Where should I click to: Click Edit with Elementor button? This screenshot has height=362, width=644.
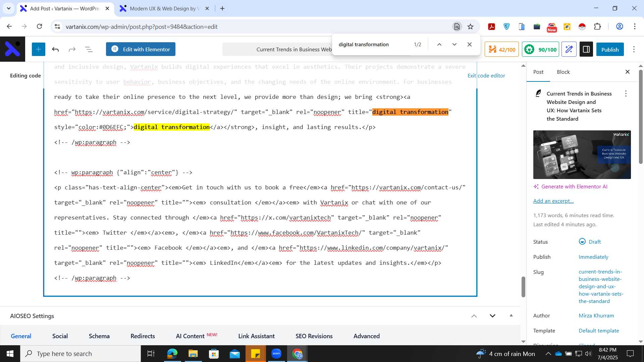pyautogui.click(x=141, y=49)
